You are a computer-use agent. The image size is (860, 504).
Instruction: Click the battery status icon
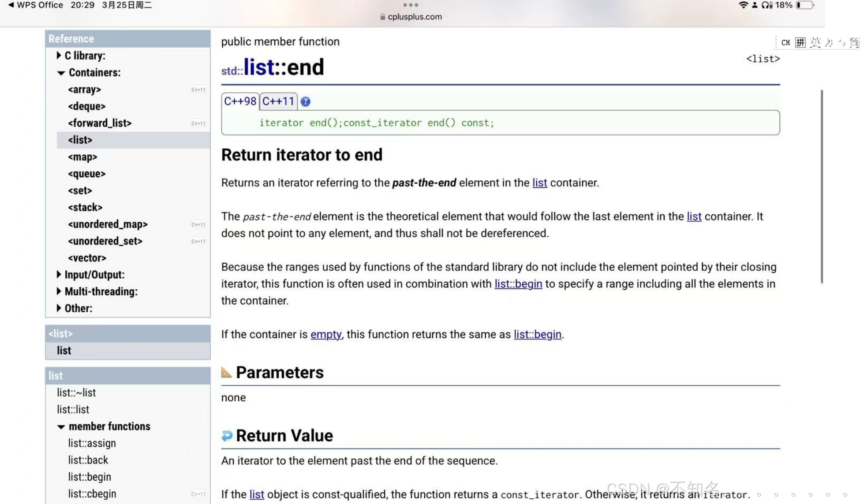pyautogui.click(x=805, y=5)
